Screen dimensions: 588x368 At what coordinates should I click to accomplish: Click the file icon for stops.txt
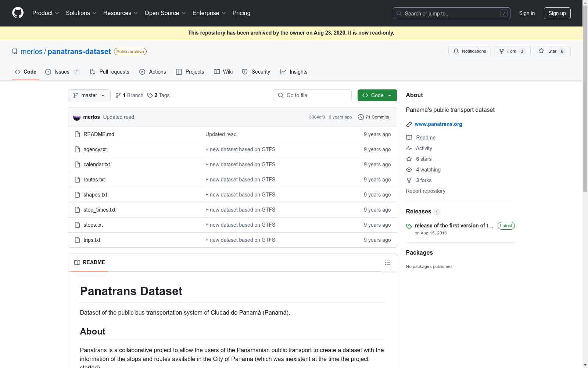point(77,225)
